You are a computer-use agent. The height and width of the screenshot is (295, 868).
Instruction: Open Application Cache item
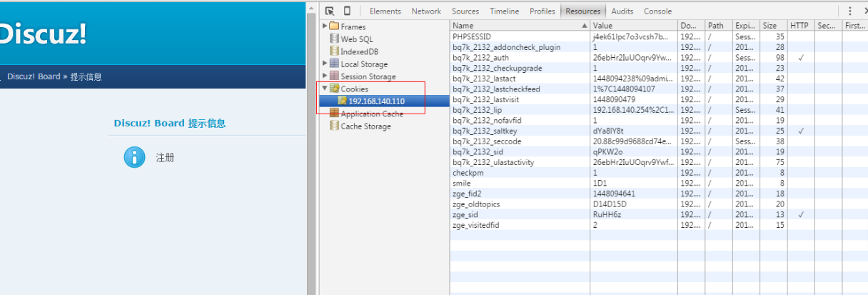371,114
